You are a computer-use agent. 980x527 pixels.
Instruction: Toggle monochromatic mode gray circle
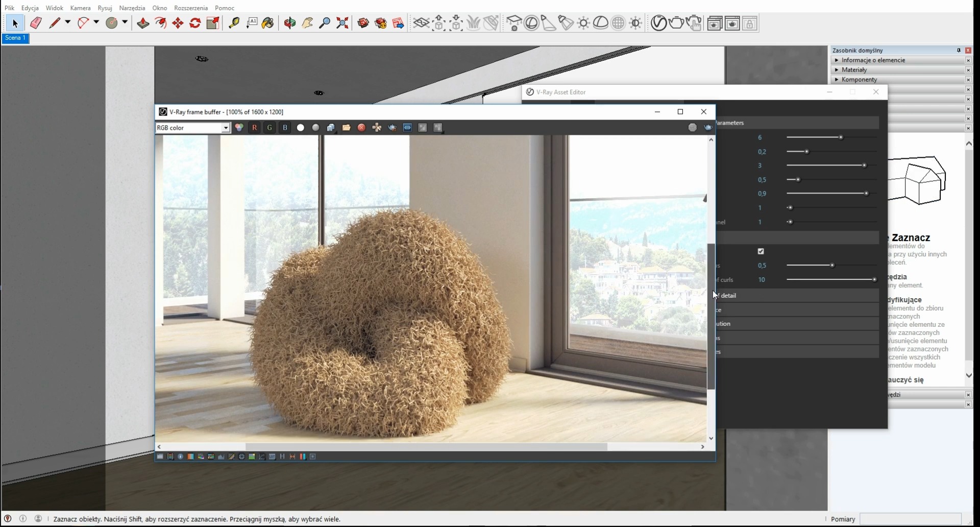[316, 128]
